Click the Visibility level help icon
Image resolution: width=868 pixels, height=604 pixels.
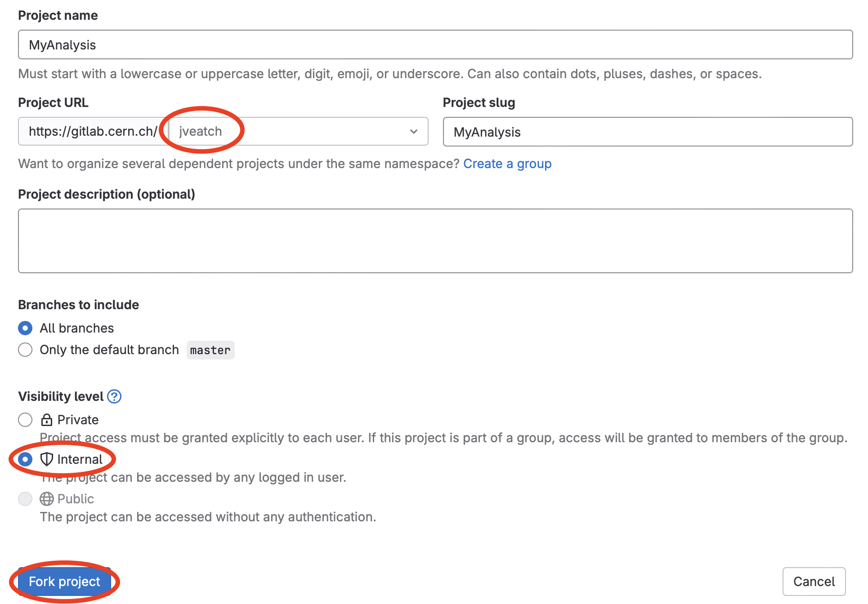[114, 396]
